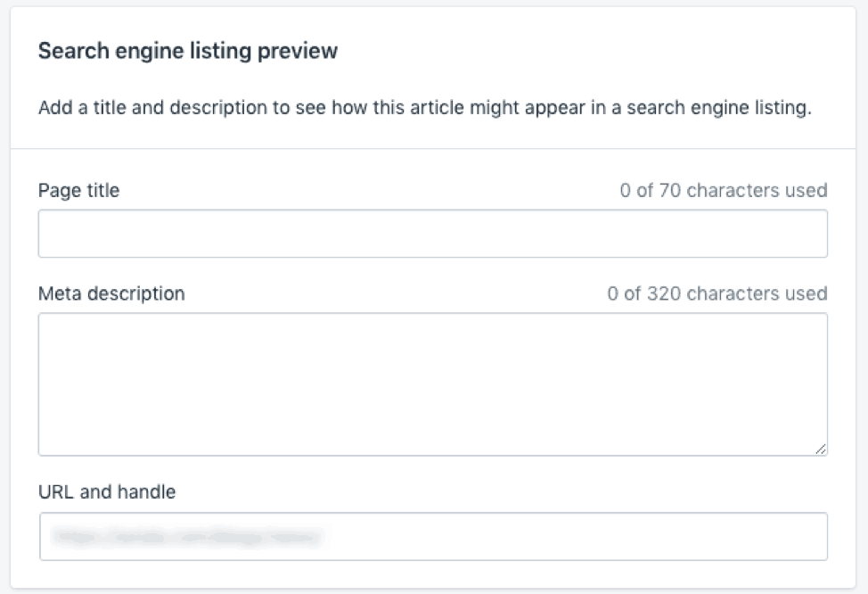Click the number 320 in the meta counter

click(664, 293)
